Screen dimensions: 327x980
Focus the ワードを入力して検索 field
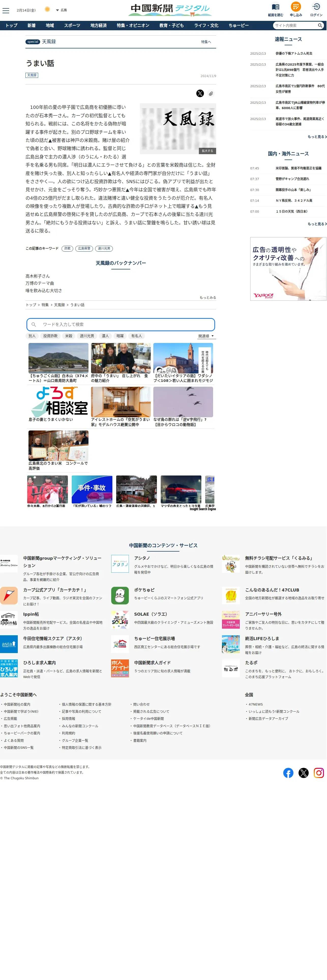click(x=121, y=325)
